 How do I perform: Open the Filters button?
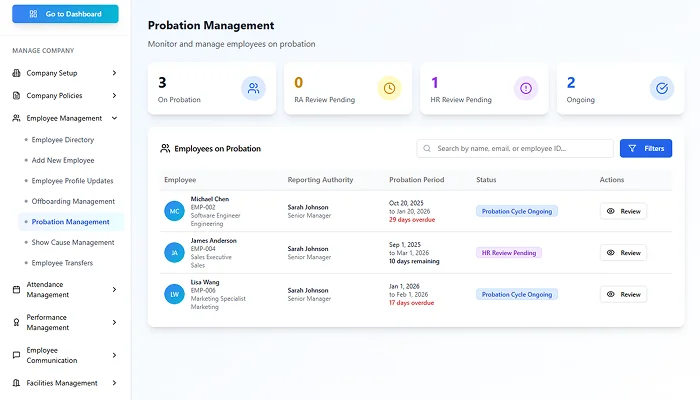point(646,148)
